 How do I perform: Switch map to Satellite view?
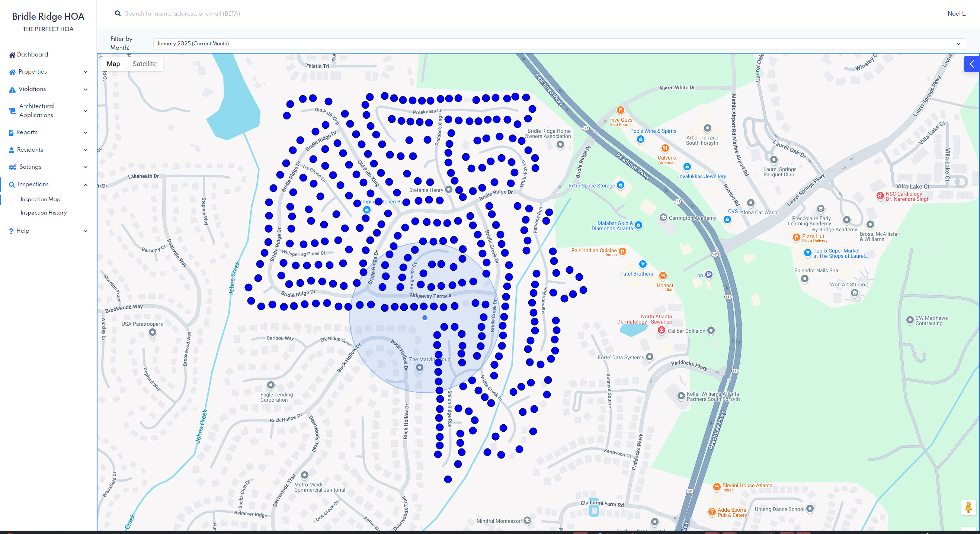(x=144, y=64)
